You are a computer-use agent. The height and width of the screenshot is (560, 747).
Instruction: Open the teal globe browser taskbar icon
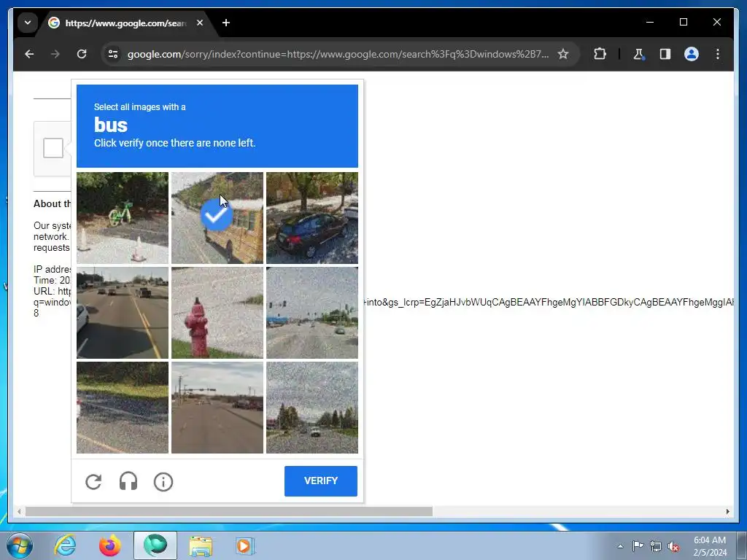click(155, 545)
